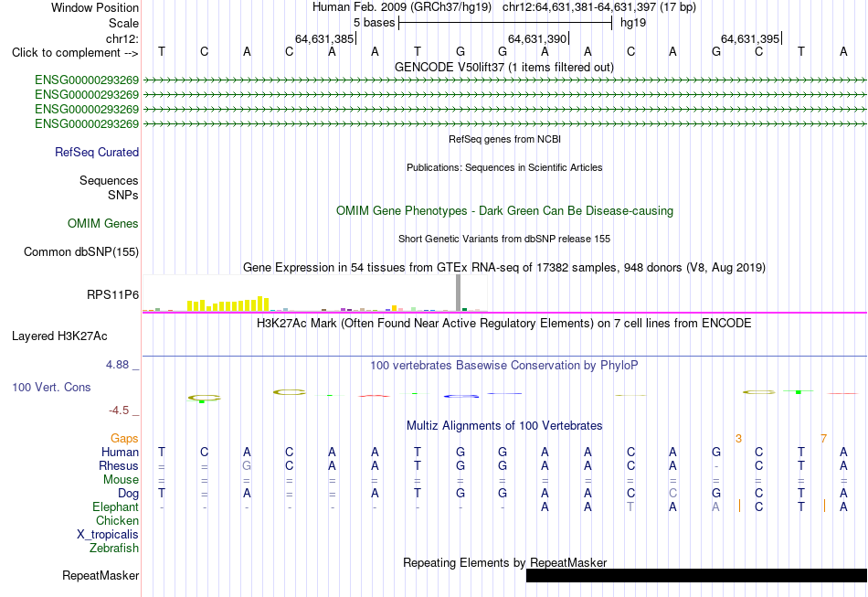Click the RepeatMasker track label
The width and height of the screenshot is (868, 597).
(x=101, y=575)
